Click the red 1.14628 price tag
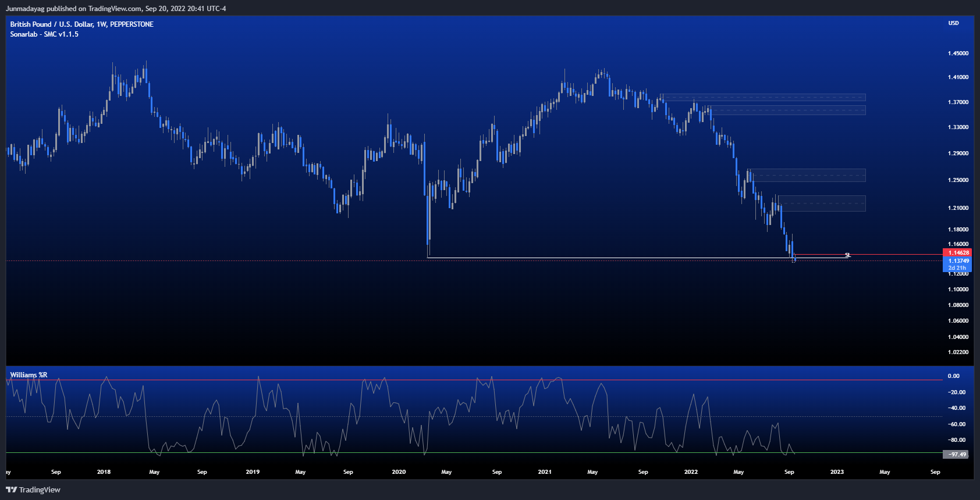 tap(958, 253)
